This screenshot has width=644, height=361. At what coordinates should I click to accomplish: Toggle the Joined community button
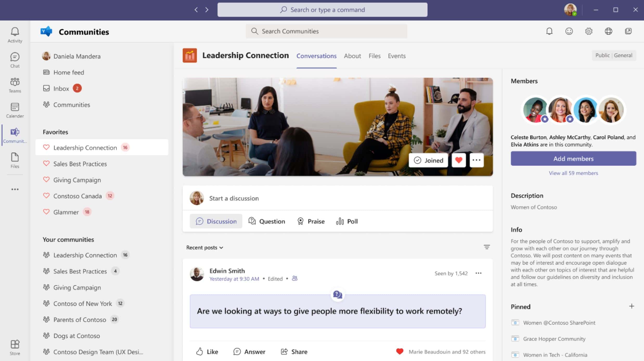click(x=428, y=160)
